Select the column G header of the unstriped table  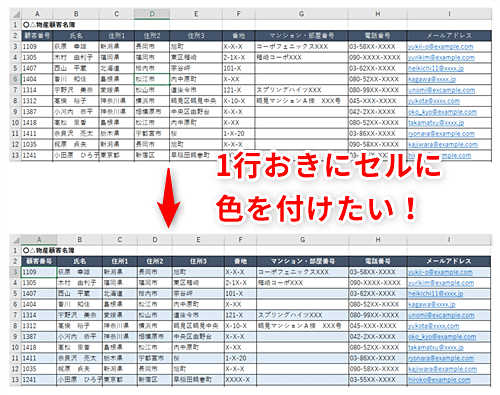click(x=301, y=14)
